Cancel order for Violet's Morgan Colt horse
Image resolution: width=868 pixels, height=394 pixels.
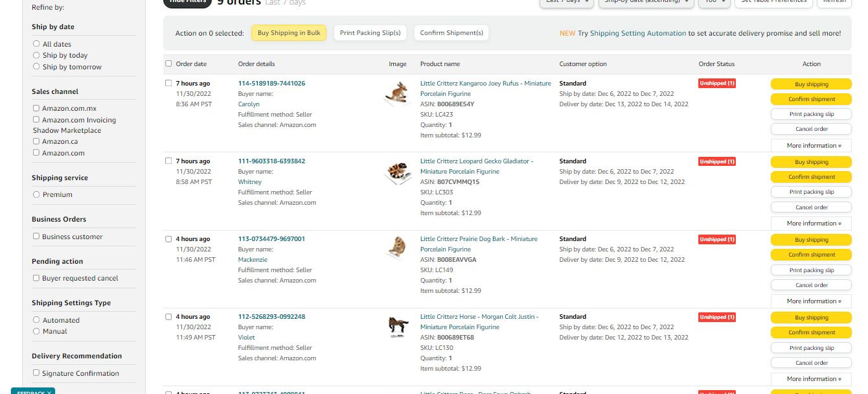(x=811, y=363)
